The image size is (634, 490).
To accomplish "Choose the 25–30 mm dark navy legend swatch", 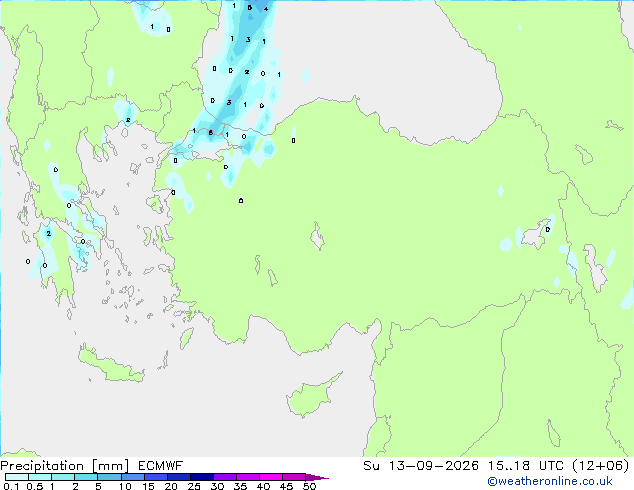I will (202, 477).
